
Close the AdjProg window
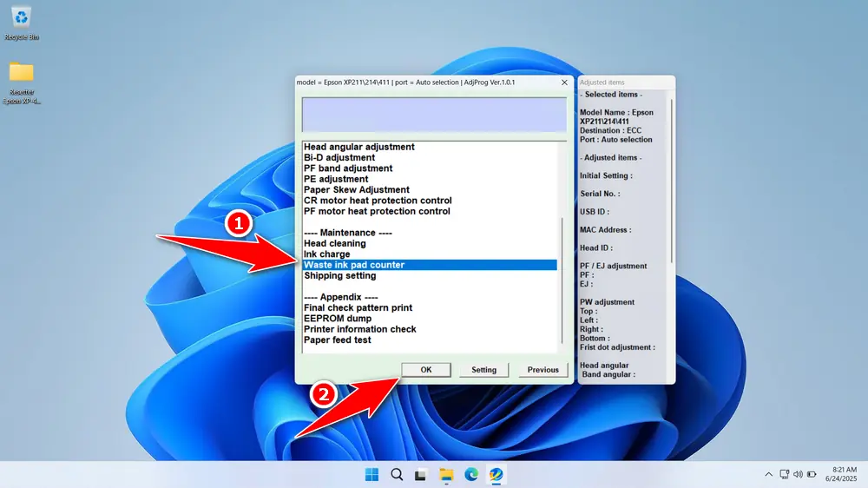pos(564,82)
